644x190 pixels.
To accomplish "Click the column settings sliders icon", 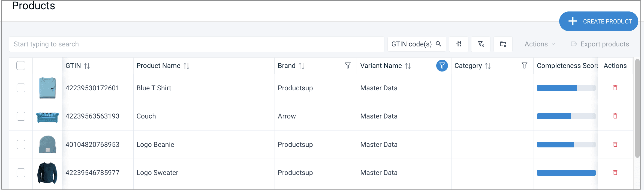I will tap(459, 44).
